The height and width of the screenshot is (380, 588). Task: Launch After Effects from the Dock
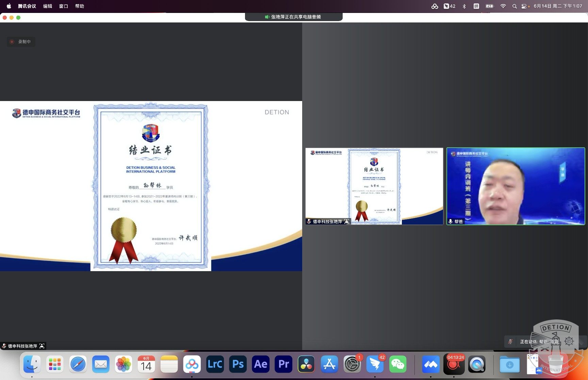click(x=261, y=364)
